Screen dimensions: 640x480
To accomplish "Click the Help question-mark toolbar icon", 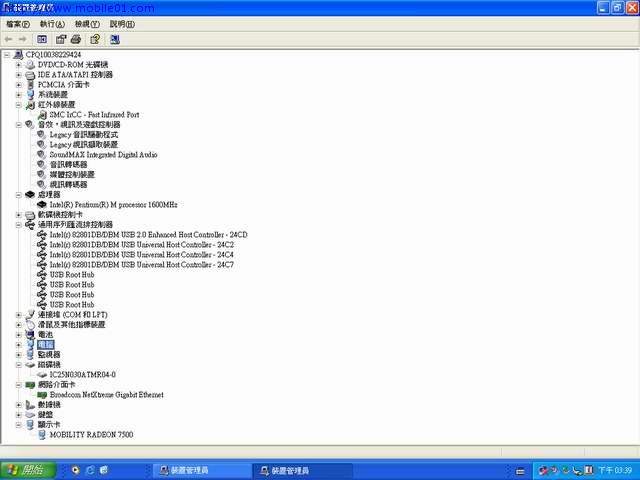I will 95,39.
